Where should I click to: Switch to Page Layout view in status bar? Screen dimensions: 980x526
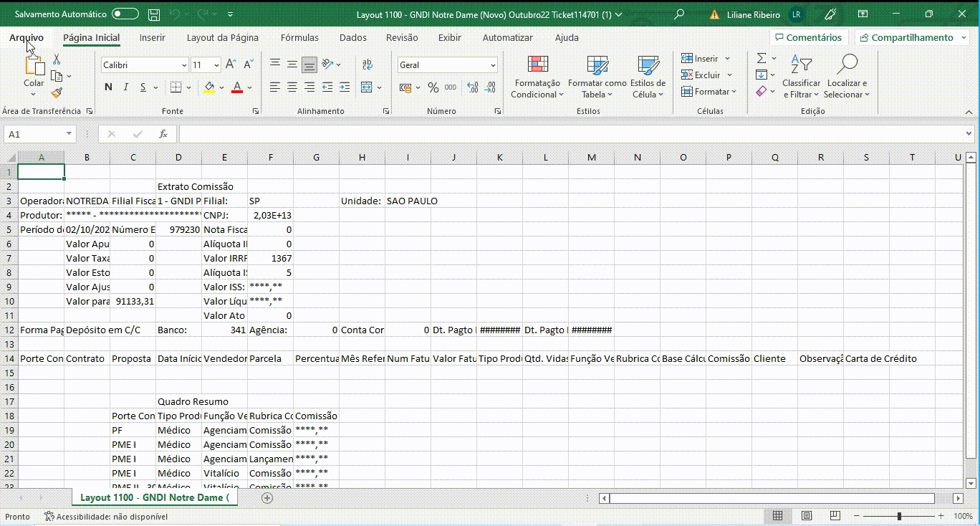click(807, 516)
